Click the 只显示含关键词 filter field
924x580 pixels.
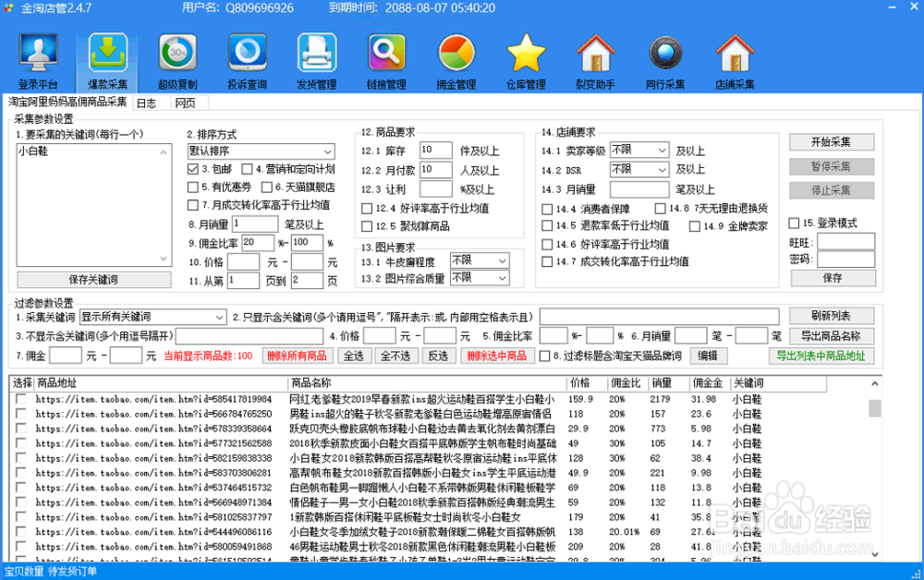tap(660, 317)
